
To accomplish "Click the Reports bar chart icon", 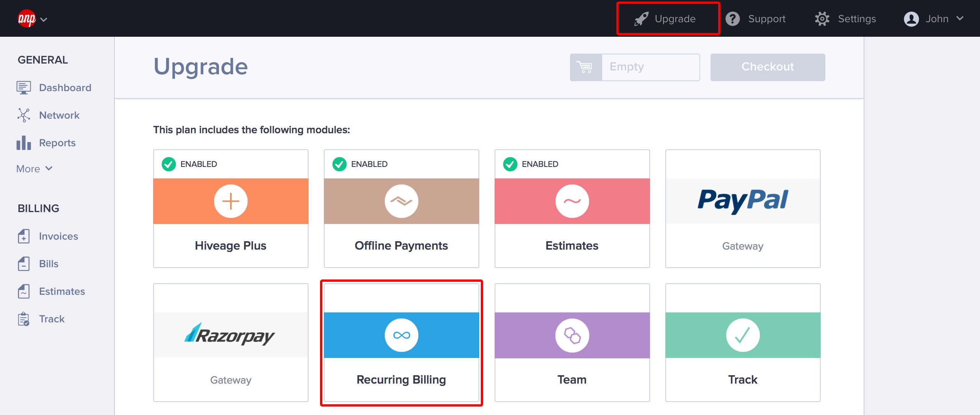I will pyautogui.click(x=23, y=143).
